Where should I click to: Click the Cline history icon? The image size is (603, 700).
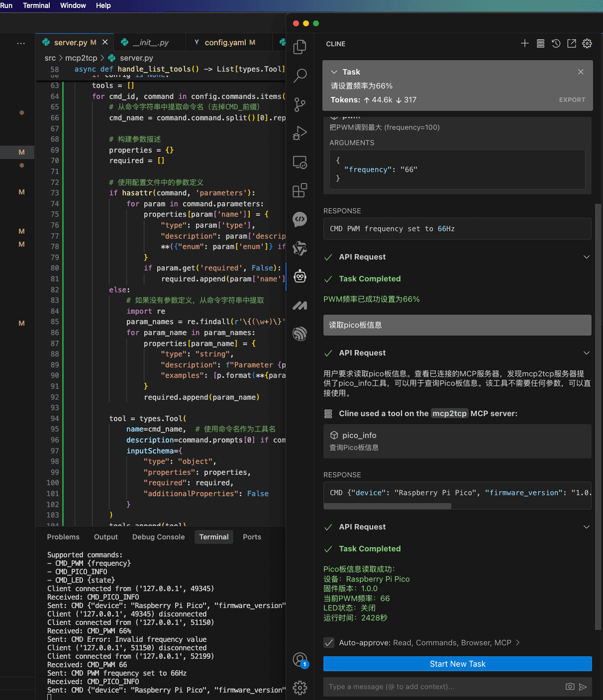(556, 44)
